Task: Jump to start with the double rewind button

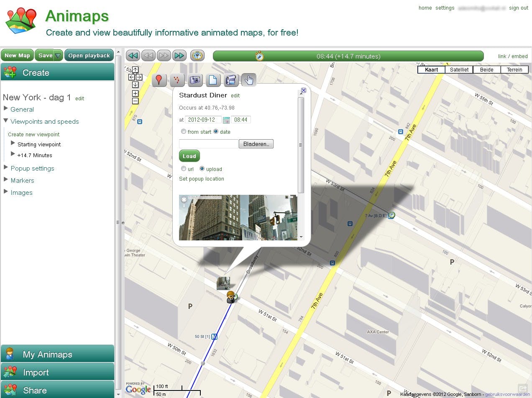Action: tap(133, 56)
